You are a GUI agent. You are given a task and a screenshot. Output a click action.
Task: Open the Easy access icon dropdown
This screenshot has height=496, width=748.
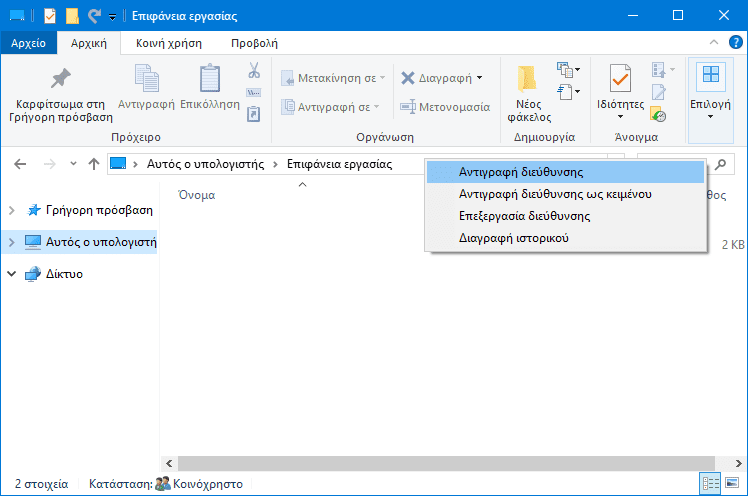point(568,92)
